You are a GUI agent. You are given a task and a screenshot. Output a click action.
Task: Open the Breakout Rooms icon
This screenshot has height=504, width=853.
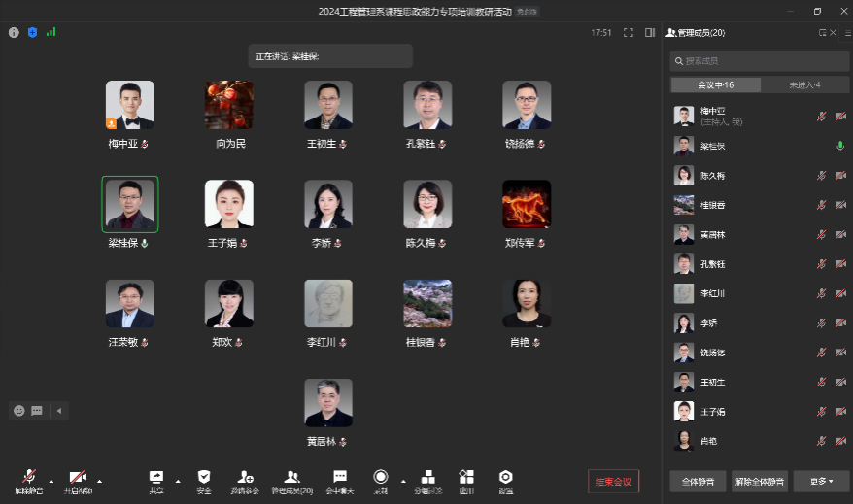427,477
